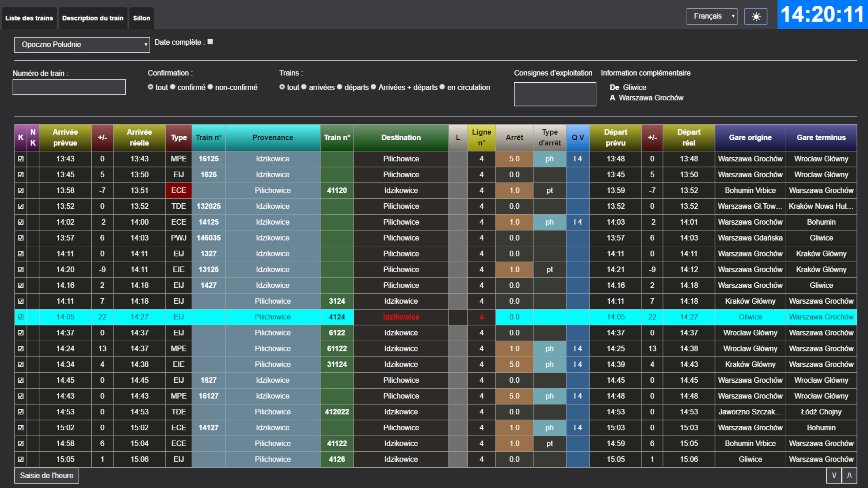Click train number 41122 cell
This screenshot has width=868, height=488.
[337, 443]
